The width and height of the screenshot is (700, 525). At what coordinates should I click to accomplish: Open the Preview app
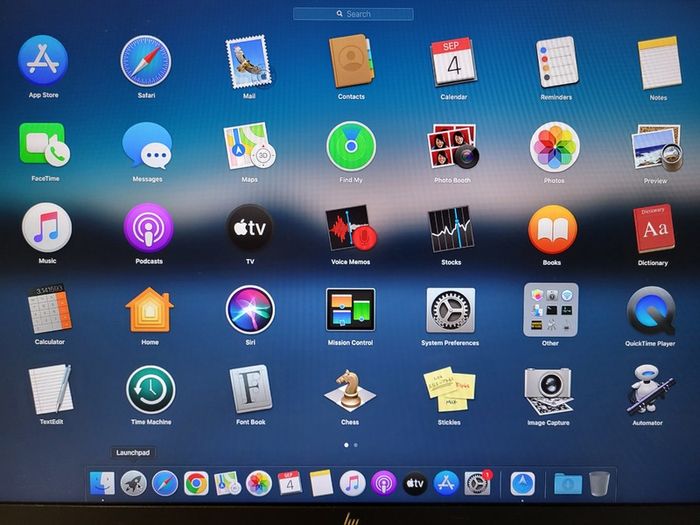point(657,148)
